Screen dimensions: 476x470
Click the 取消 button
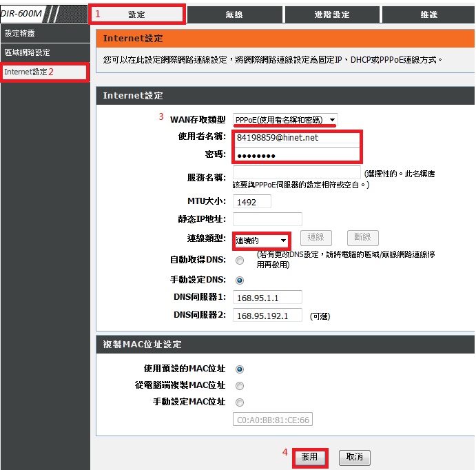(x=354, y=457)
